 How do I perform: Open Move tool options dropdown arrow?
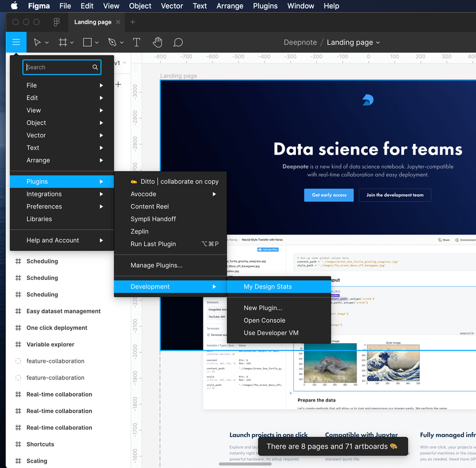pos(47,43)
